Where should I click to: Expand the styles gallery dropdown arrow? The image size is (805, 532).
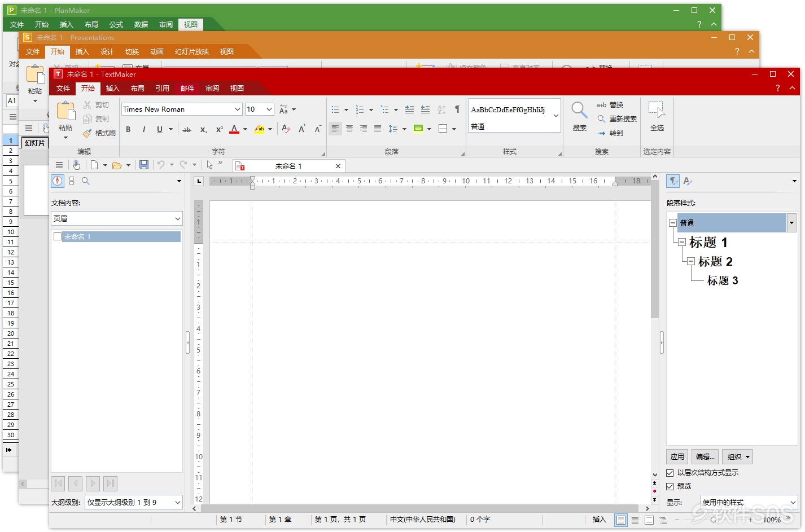tap(556, 116)
